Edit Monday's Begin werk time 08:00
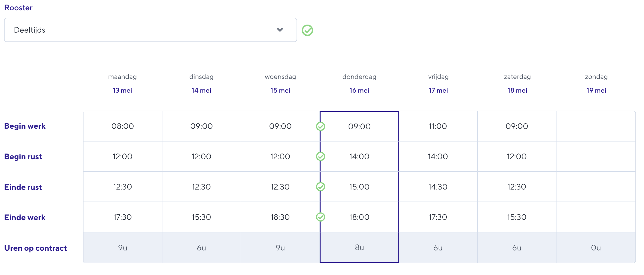This screenshot has height=275, width=644. [123, 126]
